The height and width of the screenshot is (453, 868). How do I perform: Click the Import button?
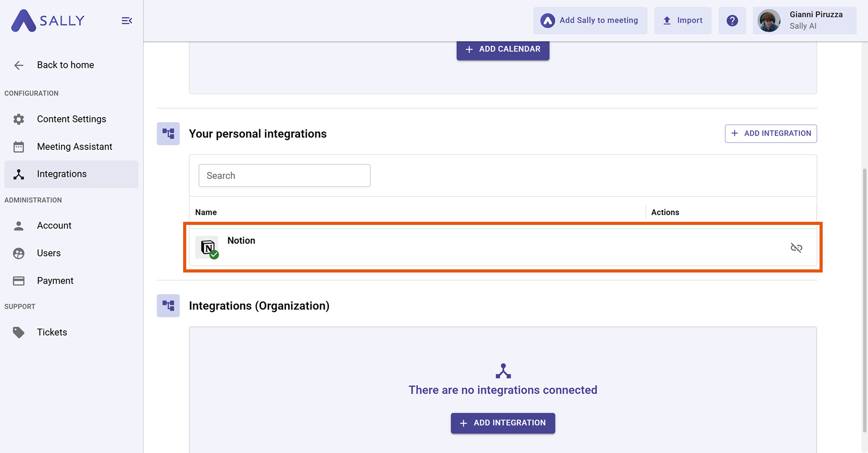[682, 21]
